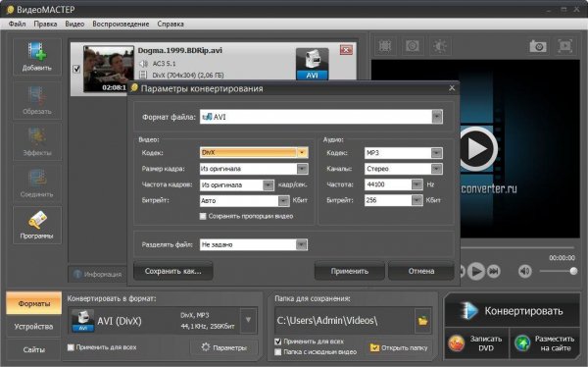
Task: Click the Отмена button
Action: [421, 271]
